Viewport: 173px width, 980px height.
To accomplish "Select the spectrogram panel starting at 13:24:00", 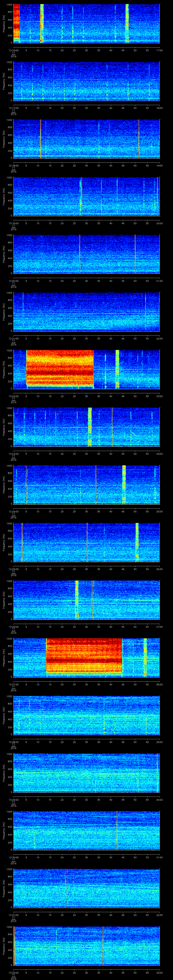I will click(x=86, y=485).
